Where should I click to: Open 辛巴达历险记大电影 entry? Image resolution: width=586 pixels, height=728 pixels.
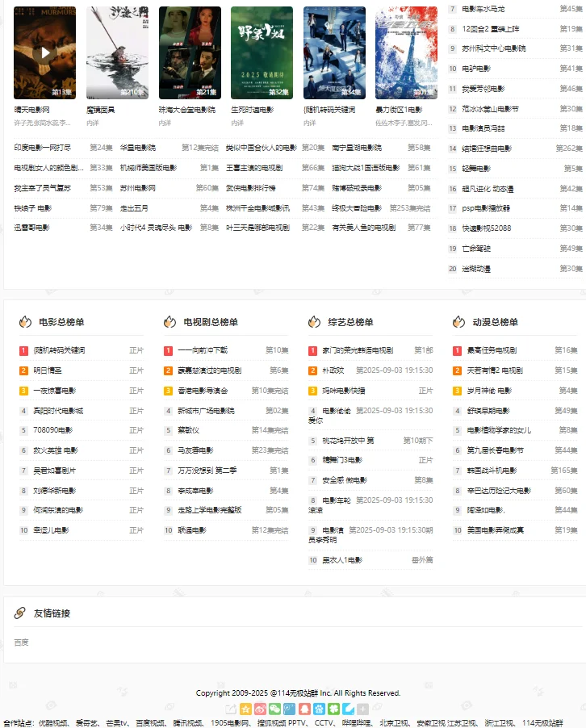[499, 491]
